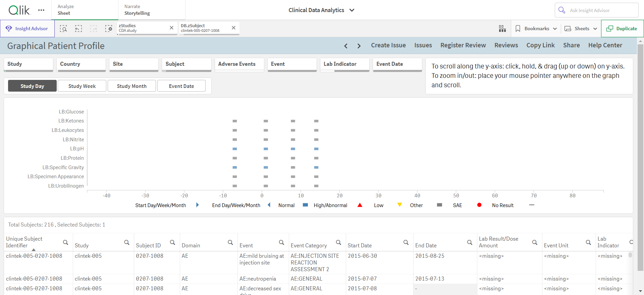Go to previous sheet arrow
The image size is (644, 295).
point(346,46)
